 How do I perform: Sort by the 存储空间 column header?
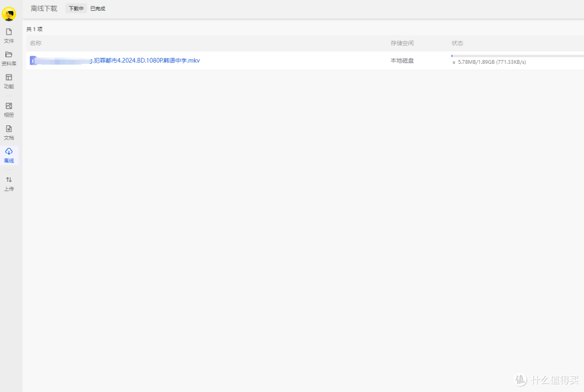point(402,43)
